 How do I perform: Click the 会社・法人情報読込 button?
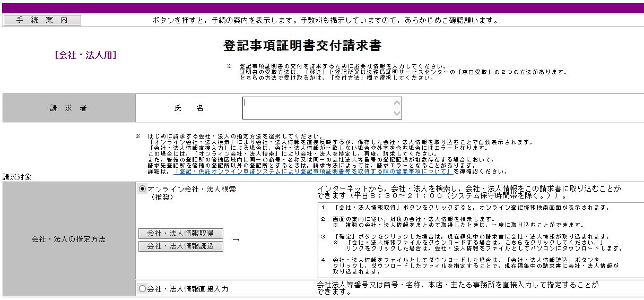[x=181, y=246]
